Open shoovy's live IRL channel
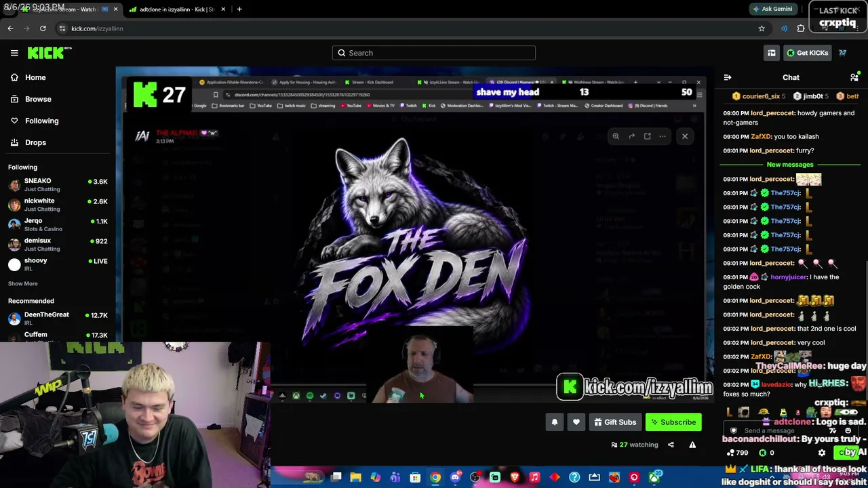This screenshot has height=488, width=868. click(58, 264)
